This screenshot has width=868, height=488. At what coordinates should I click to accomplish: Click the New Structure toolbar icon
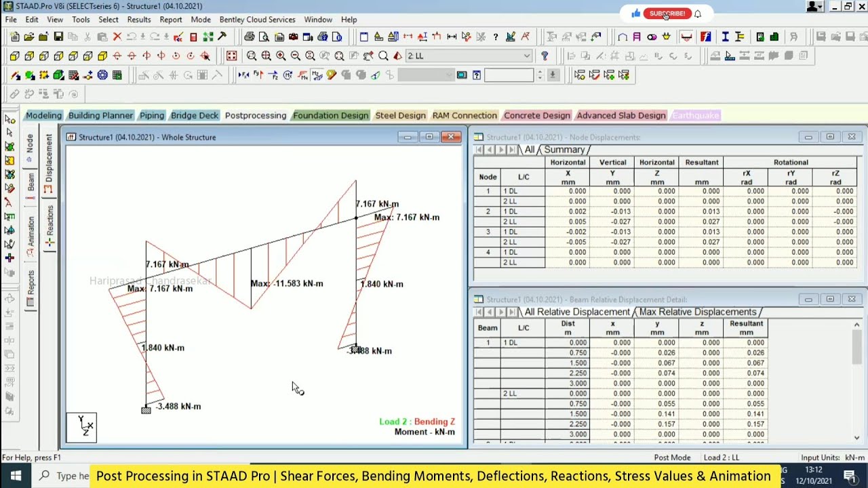click(14, 37)
